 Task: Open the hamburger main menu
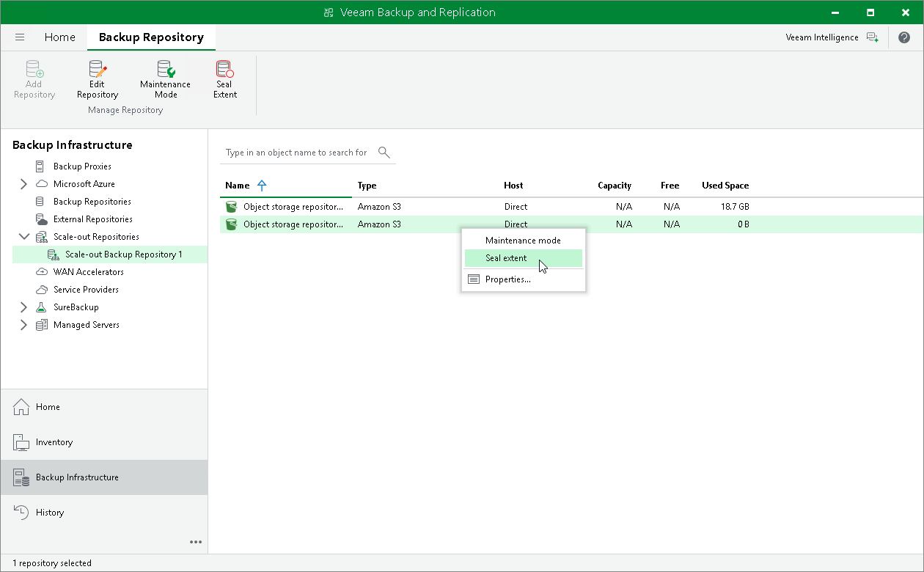tap(20, 37)
